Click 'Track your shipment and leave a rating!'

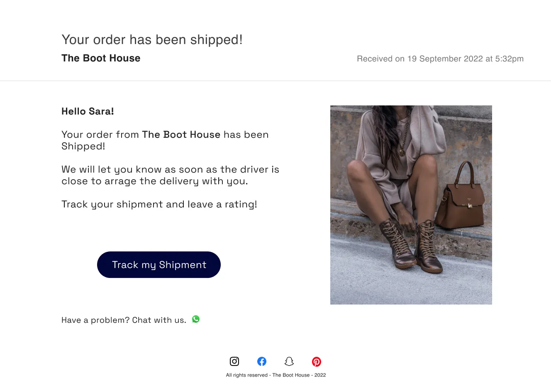click(159, 204)
